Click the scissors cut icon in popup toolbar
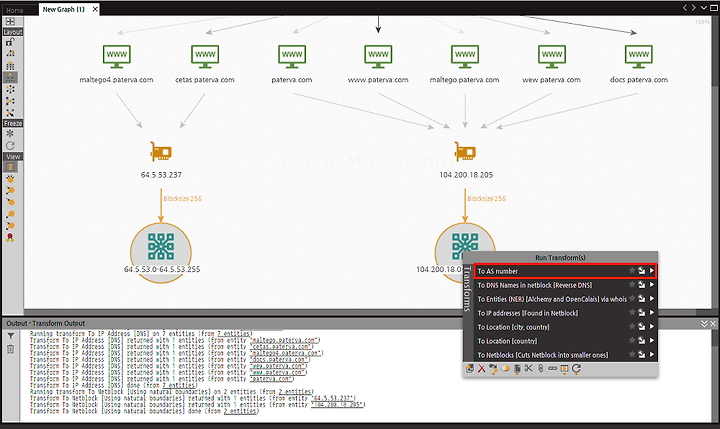This screenshot has height=429, width=720. coord(529,368)
